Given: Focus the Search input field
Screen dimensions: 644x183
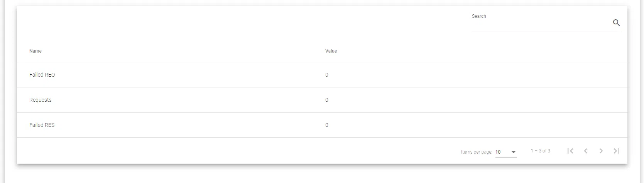Looking at the screenshot, I should click(540, 25).
